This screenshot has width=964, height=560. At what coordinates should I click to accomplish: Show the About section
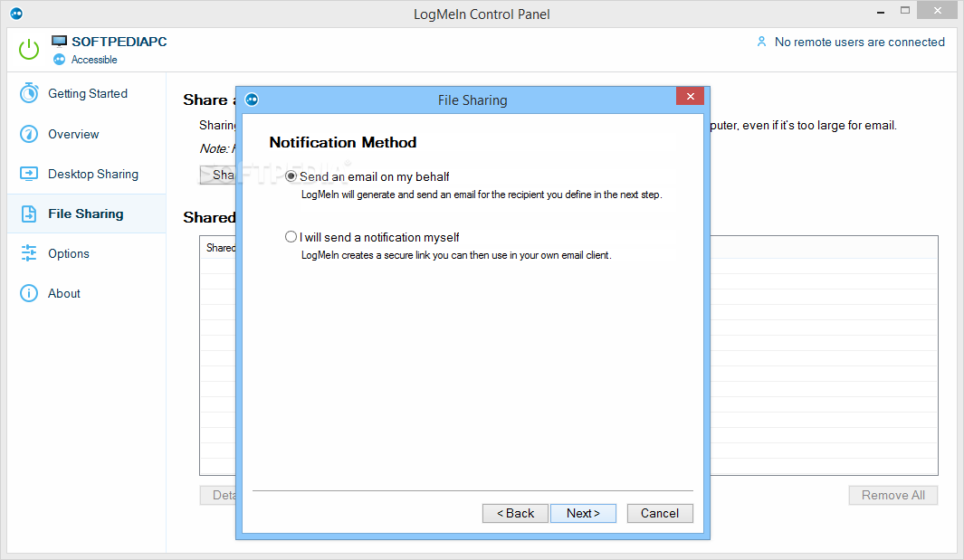87,293
